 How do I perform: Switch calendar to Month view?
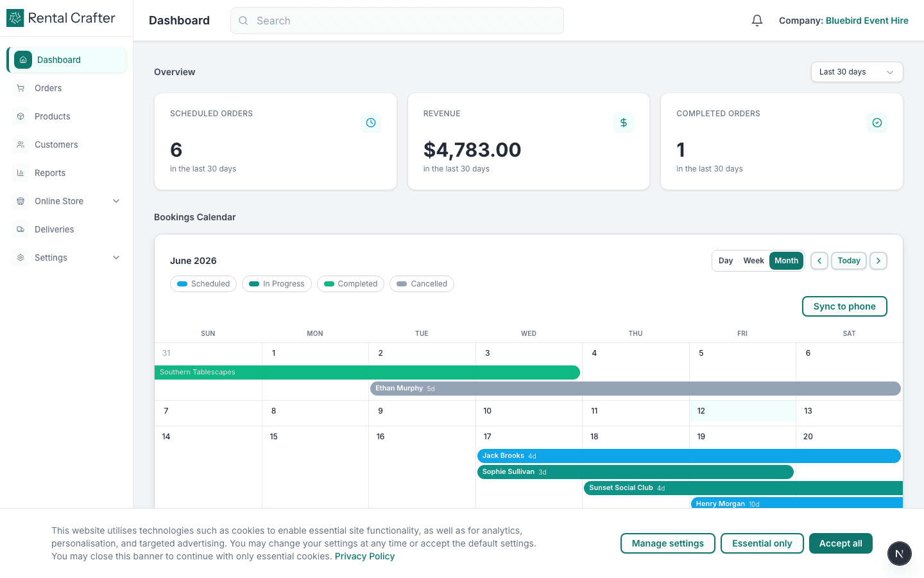(786, 261)
